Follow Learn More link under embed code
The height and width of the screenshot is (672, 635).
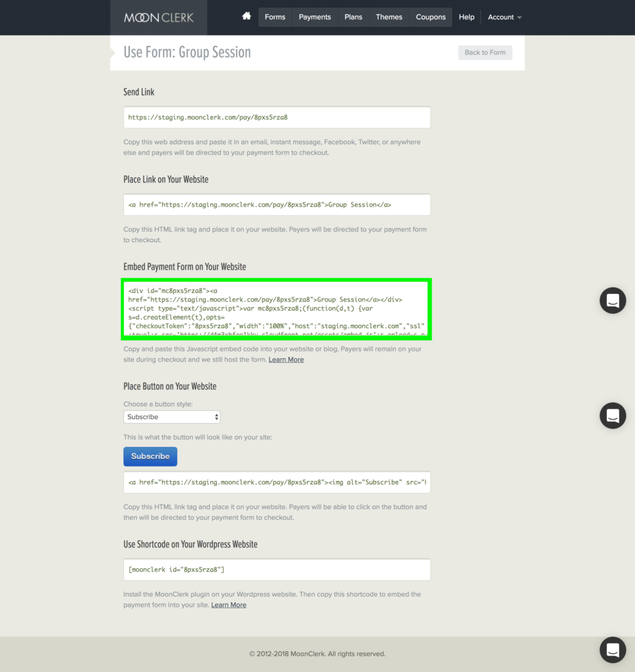coord(286,360)
